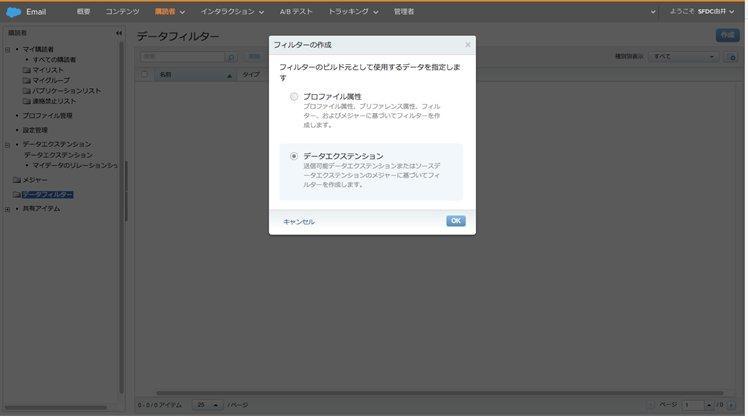Click the Salesforce cloud logo
The height and width of the screenshot is (417, 748).
[13, 12]
